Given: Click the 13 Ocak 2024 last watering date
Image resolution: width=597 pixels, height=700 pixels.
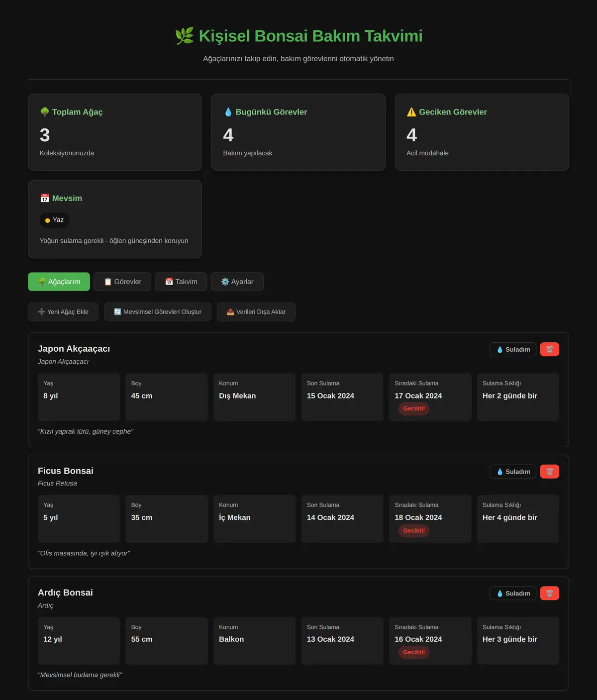Looking at the screenshot, I should point(330,639).
